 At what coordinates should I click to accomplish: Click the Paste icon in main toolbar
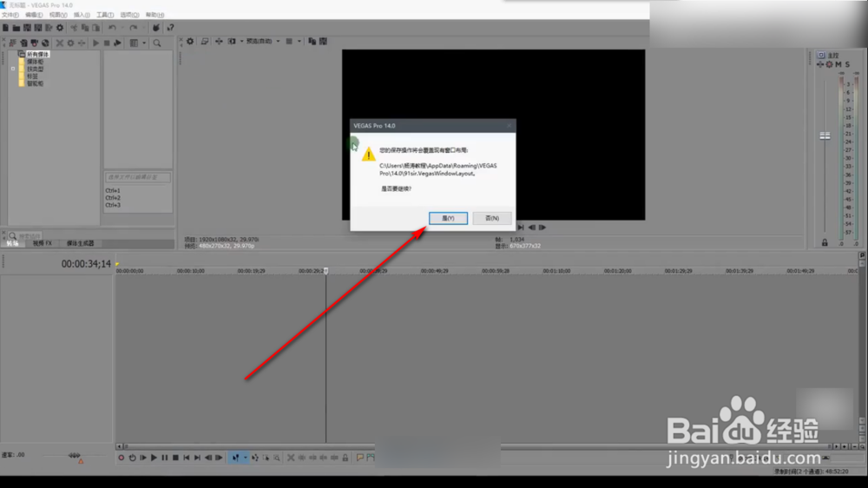point(96,28)
